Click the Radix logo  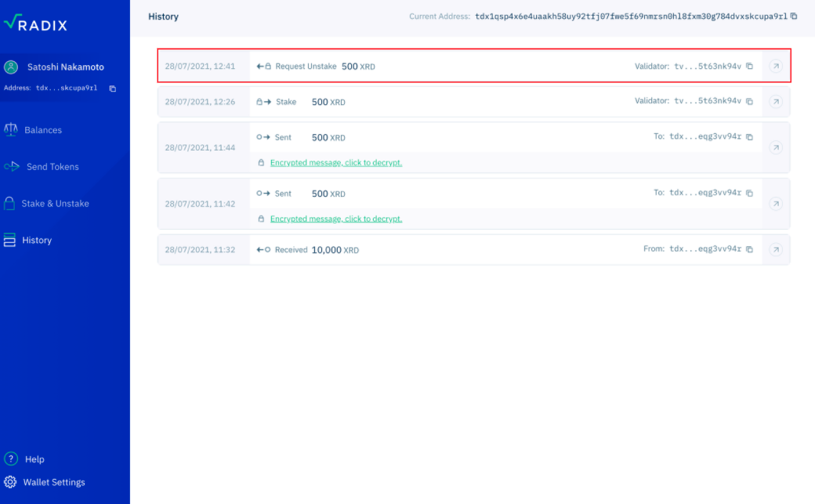coord(35,24)
